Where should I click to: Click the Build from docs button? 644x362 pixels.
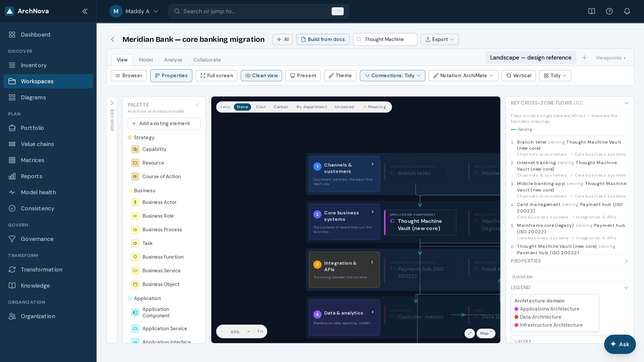(323, 39)
